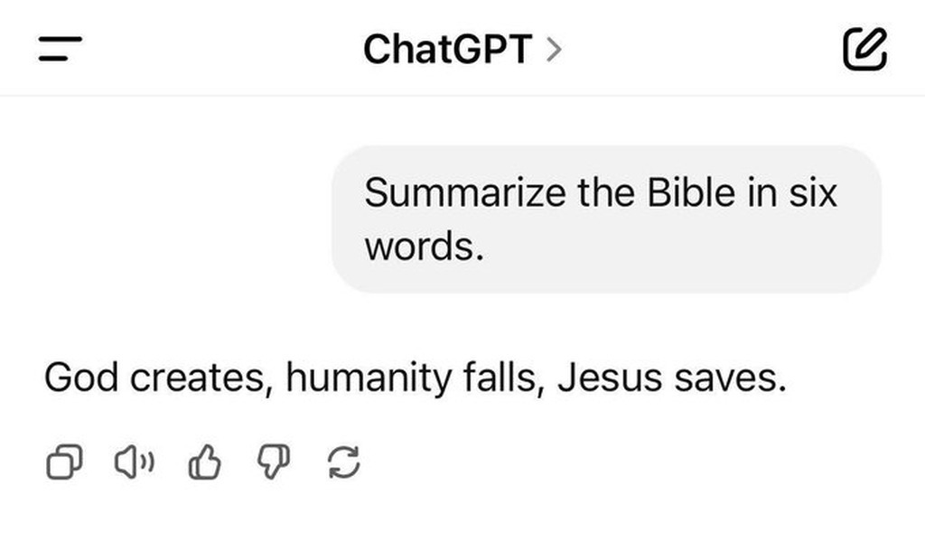
Task: Start a new chat with compose icon
Action: (x=864, y=49)
